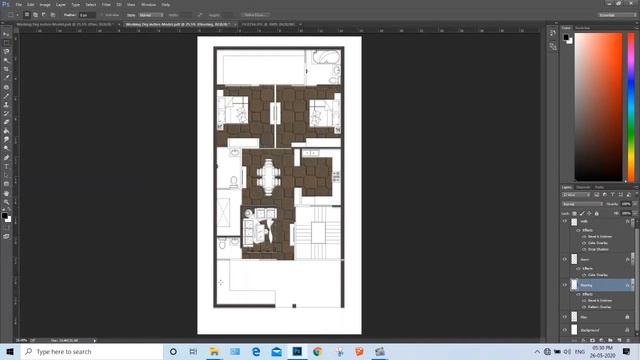Open the layer Kind filter dropdown
The width and height of the screenshot is (640, 360).
coord(576,195)
